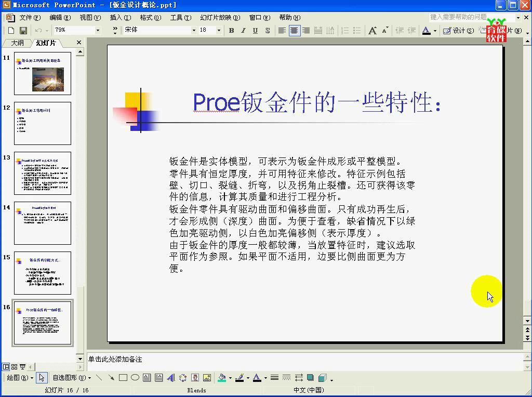
Task: Open the 自选图形 (AutoShapes) menu
Action: [x=72, y=378]
